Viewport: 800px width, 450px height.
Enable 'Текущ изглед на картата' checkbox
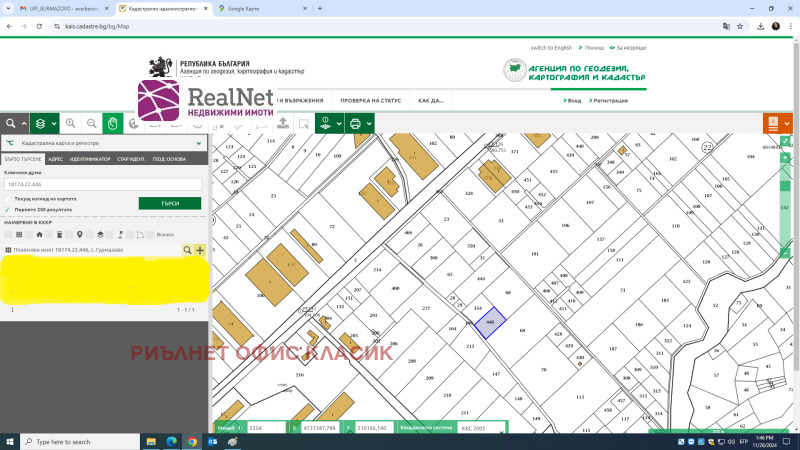coord(8,199)
